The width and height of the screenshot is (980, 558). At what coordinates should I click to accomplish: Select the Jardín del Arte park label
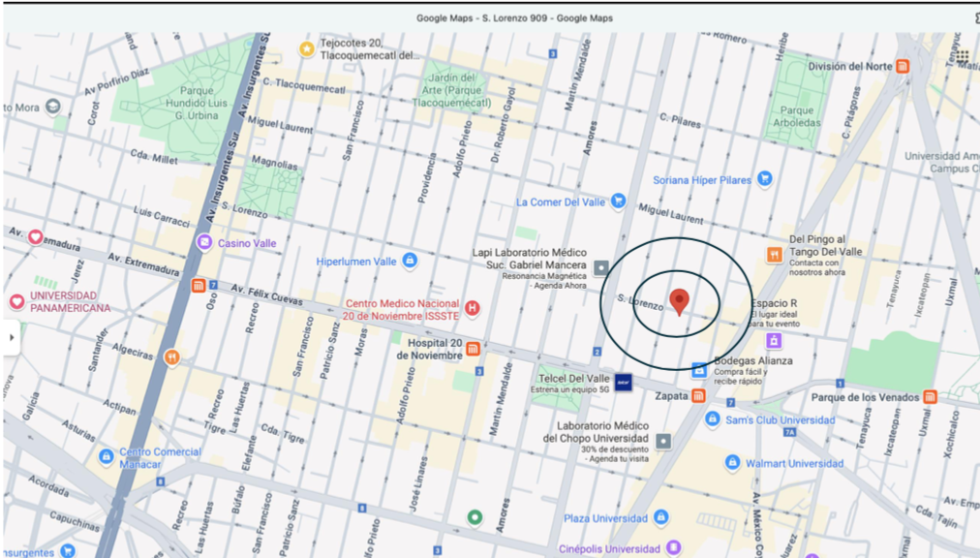tap(452, 90)
